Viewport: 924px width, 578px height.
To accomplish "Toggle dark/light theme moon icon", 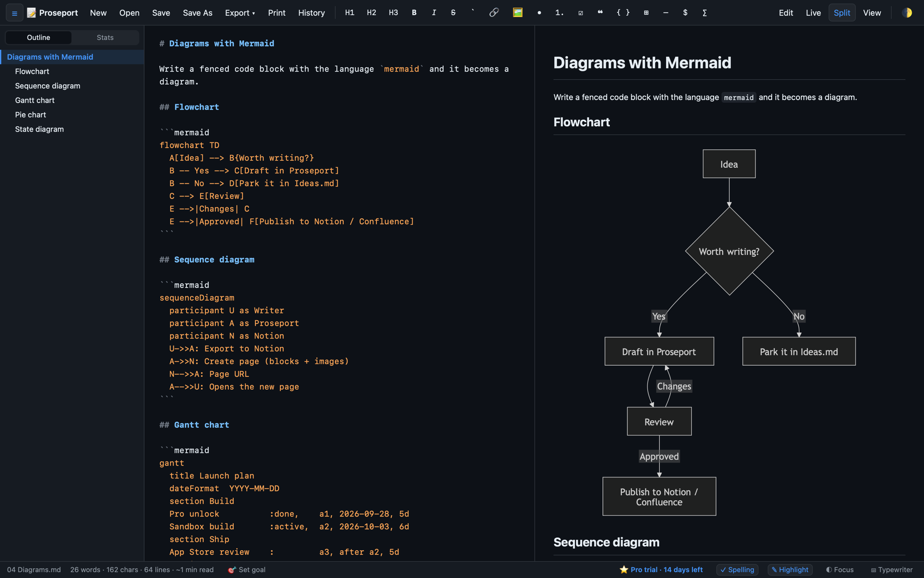I will 907,13.
